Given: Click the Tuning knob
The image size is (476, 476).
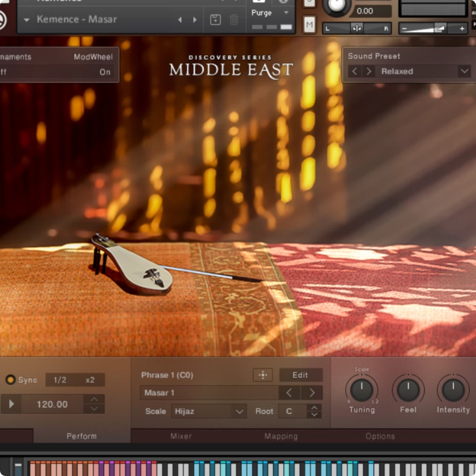Looking at the screenshot, I should pyautogui.click(x=361, y=390).
